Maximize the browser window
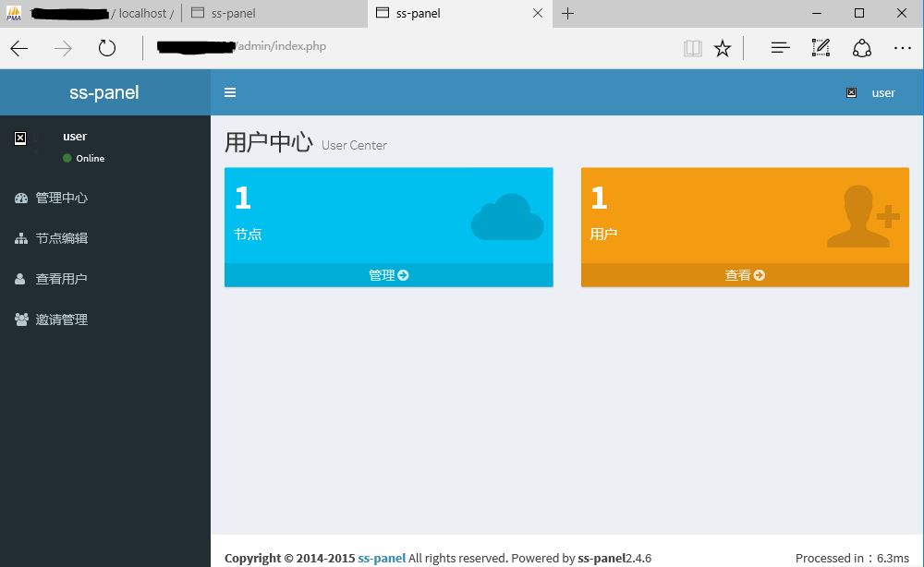 pos(859,13)
